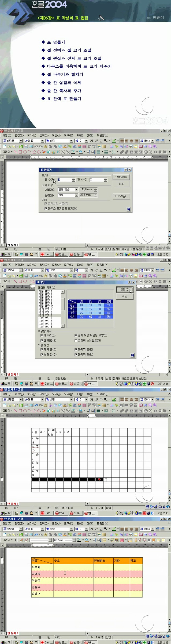171x644 pixels.
Task: Click 시작 button in orange-header table window taskbar
Action: click(6, 642)
